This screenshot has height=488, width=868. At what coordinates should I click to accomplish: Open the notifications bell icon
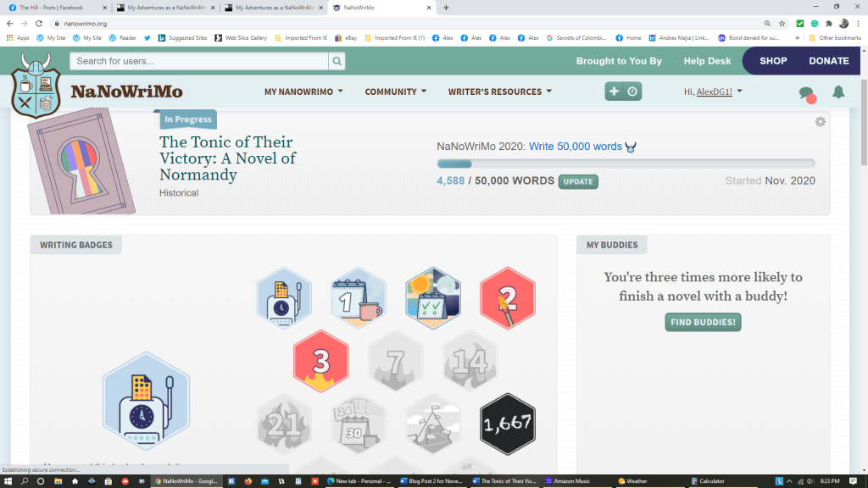[x=838, y=92]
